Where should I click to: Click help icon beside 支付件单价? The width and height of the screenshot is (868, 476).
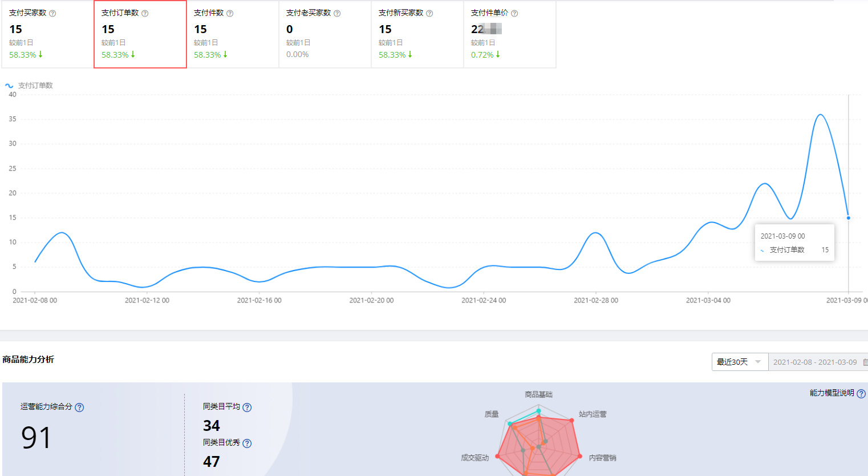[x=514, y=13]
